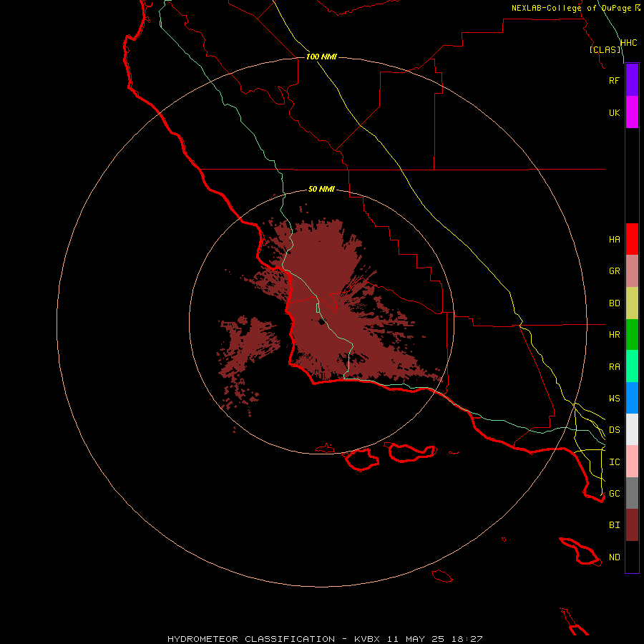Click the NEXLAB-College of DuPage credit text

coord(571,8)
